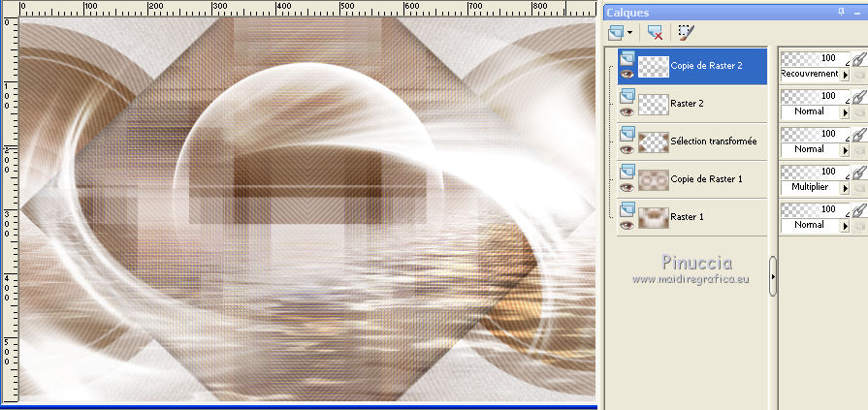Image resolution: width=868 pixels, height=410 pixels.
Task: Hide the Sélection transformée layer
Action: pyautogui.click(x=627, y=150)
